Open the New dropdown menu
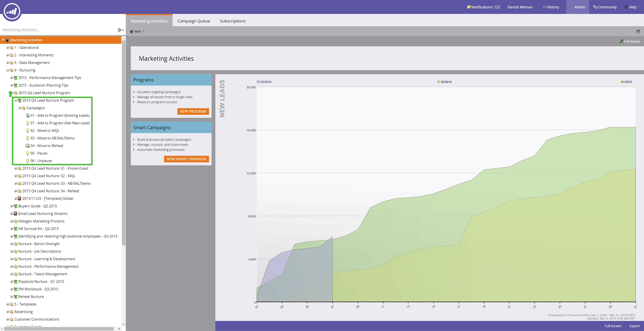644x331 pixels. click(138, 31)
